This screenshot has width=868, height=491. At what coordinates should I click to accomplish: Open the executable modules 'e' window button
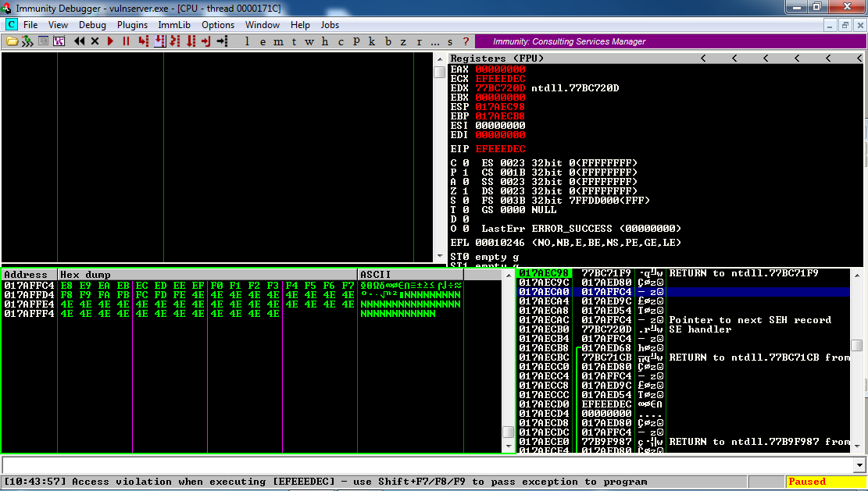point(262,41)
